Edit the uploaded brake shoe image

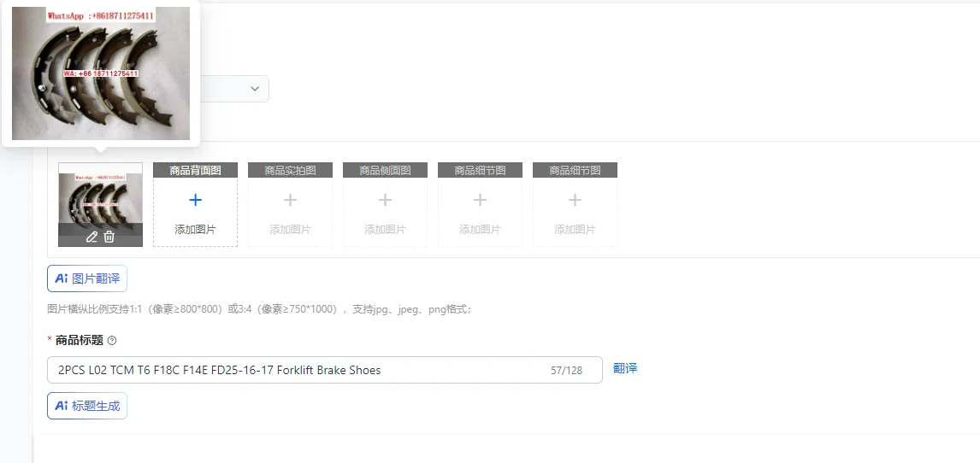[92, 237]
